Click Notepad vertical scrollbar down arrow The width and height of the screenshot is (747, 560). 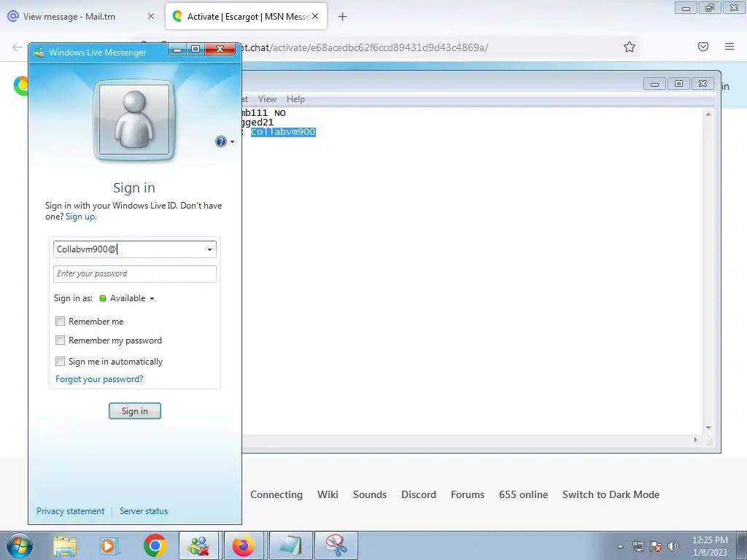[708, 427]
